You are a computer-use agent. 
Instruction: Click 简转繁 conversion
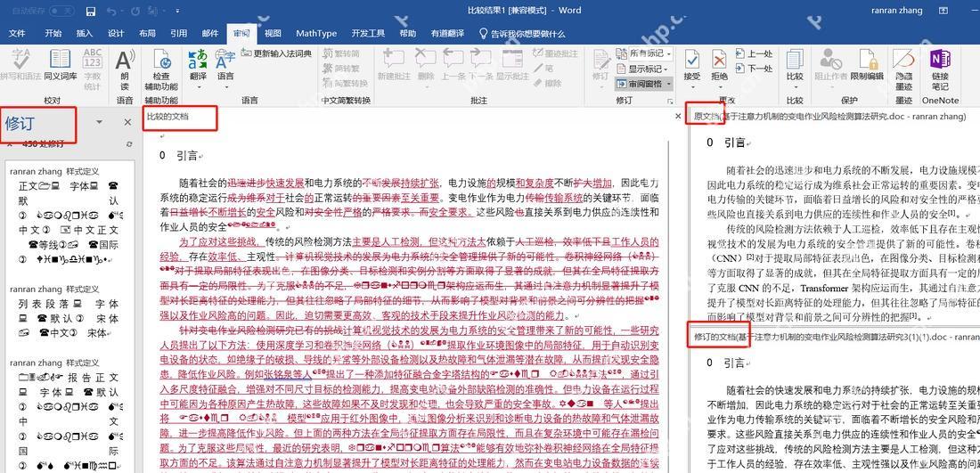pos(340,69)
